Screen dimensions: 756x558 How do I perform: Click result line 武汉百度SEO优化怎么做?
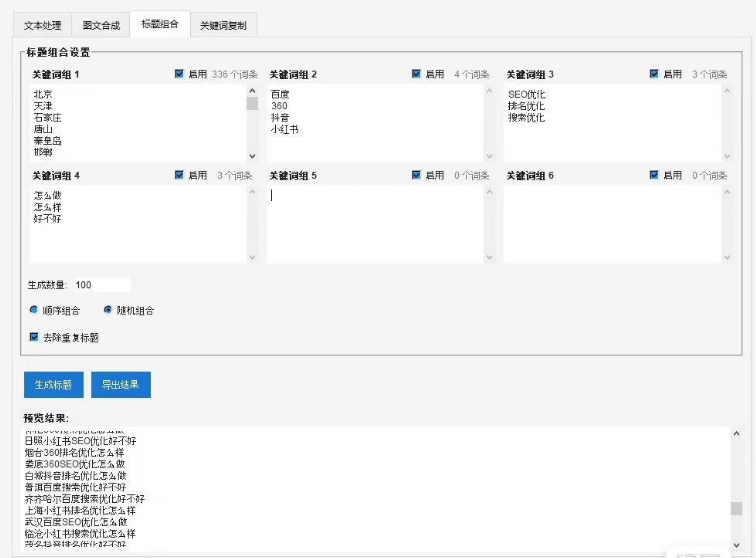pos(76,522)
